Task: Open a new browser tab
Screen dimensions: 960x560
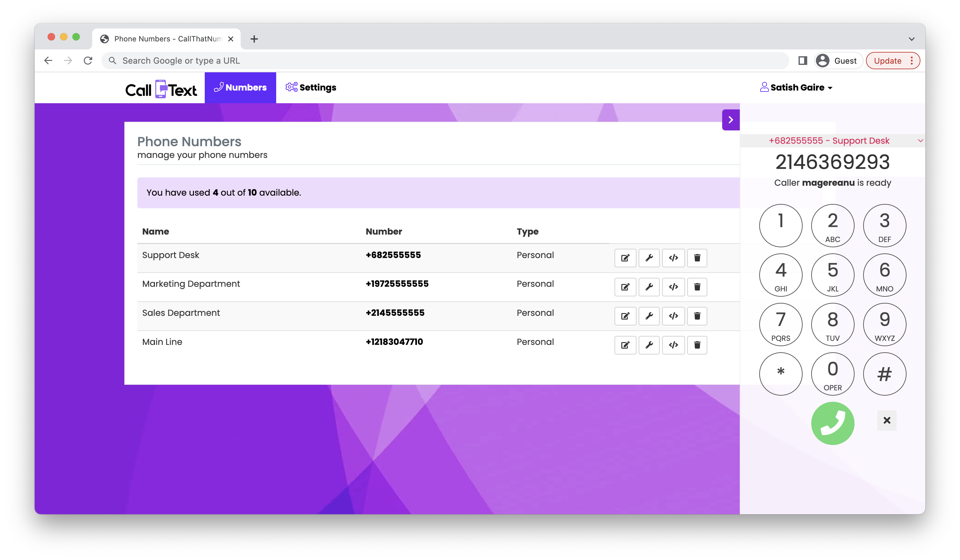Action: click(x=254, y=39)
